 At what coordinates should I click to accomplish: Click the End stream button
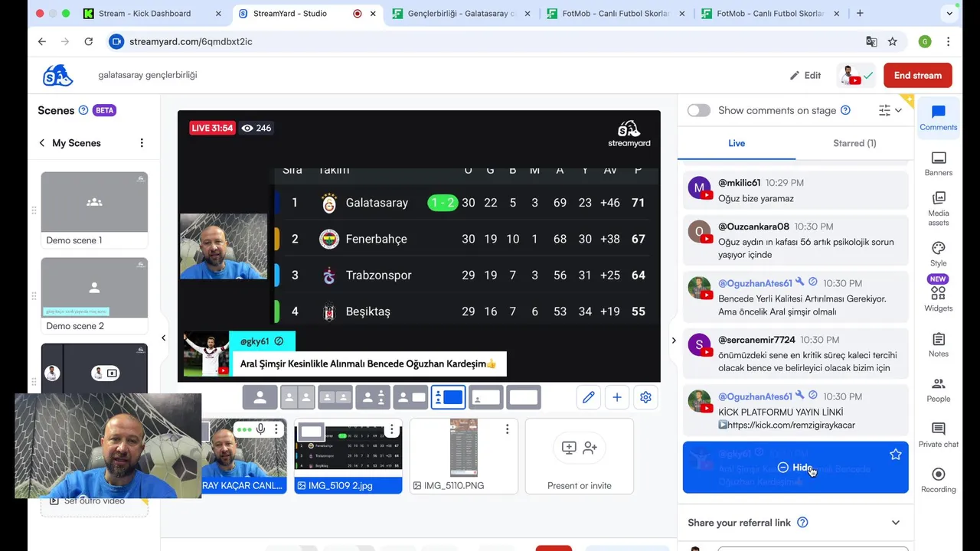click(x=917, y=75)
